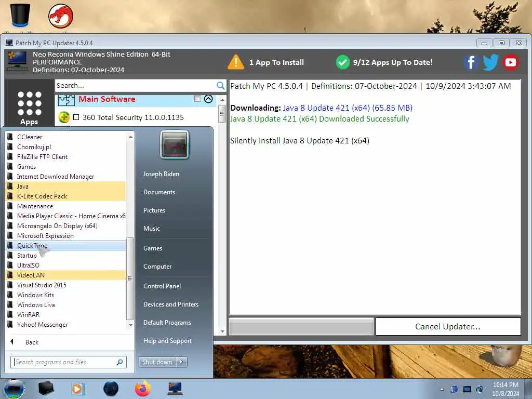Open Music from the Start menu
Screen dimensions: 532x399
(x=152, y=229)
